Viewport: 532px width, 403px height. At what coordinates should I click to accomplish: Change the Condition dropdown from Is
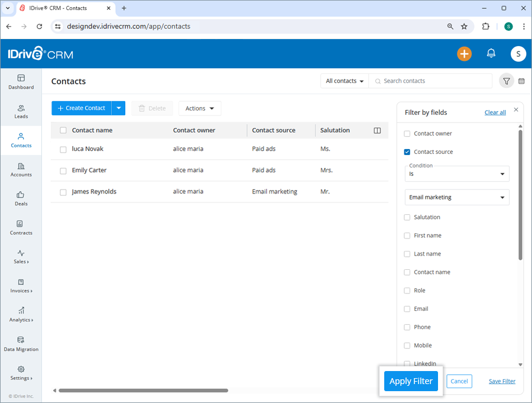coord(456,173)
